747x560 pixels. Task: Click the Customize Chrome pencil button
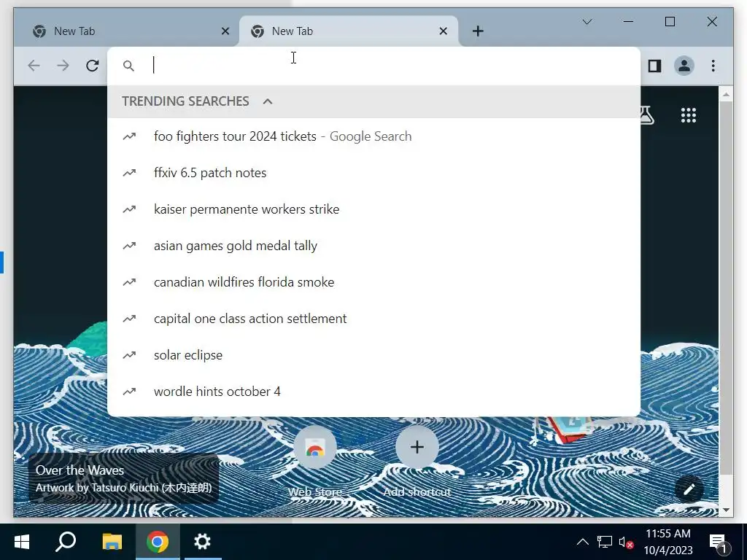pos(689,489)
